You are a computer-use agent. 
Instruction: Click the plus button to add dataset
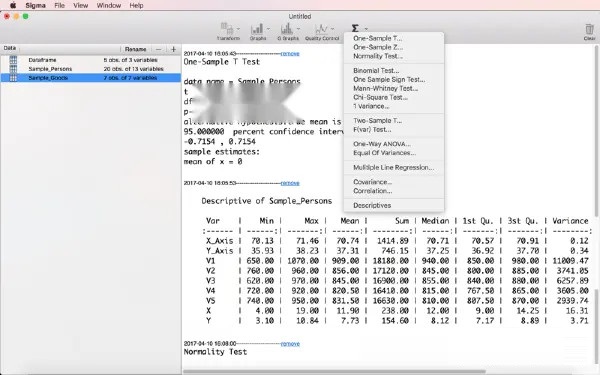[x=173, y=49]
